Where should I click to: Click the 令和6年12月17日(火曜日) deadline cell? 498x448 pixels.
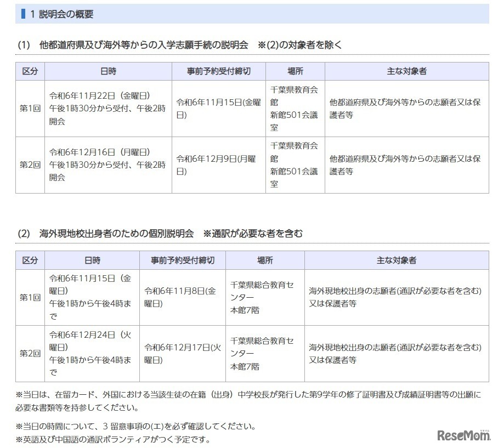pyautogui.click(x=182, y=353)
